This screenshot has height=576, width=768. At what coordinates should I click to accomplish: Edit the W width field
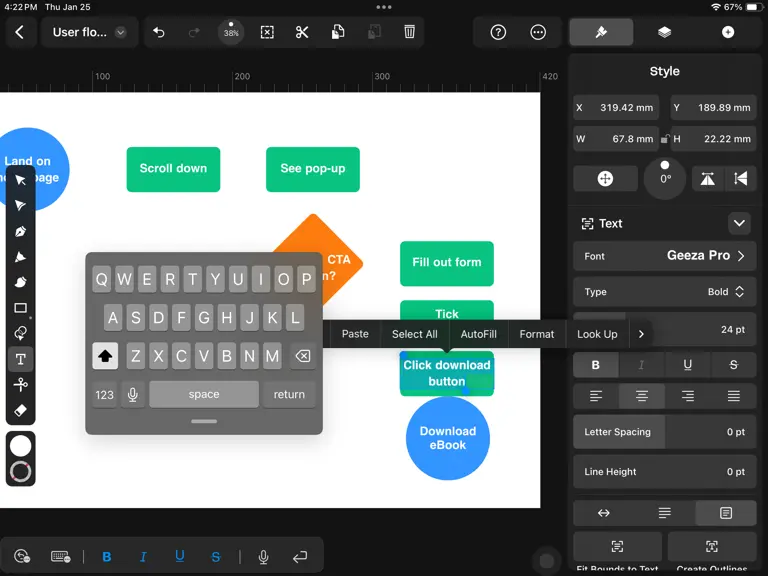(x=616, y=139)
